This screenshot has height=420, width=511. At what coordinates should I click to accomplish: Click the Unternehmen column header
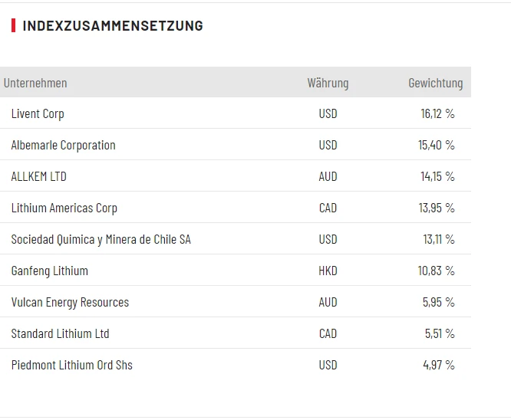click(x=35, y=83)
